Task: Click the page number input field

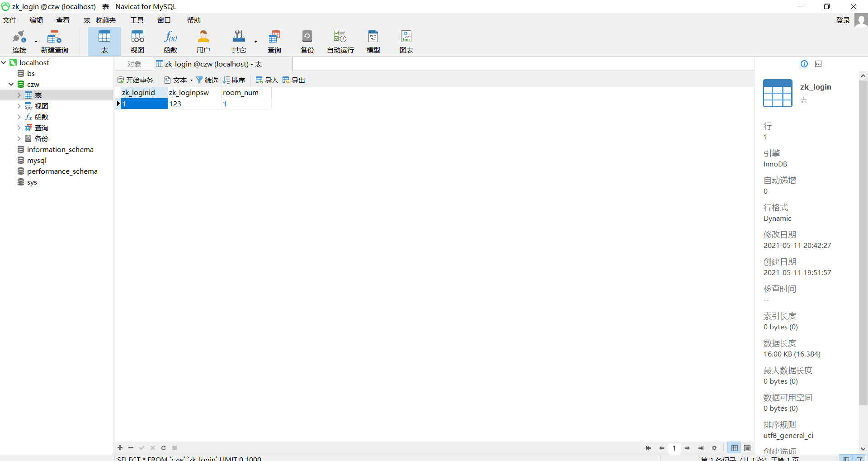Action: pyautogui.click(x=674, y=448)
